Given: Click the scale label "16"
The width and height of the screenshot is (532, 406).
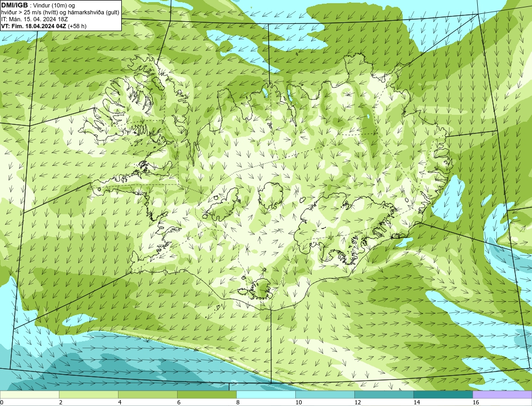Looking at the screenshot, I should pyautogui.click(x=475, y=402).
